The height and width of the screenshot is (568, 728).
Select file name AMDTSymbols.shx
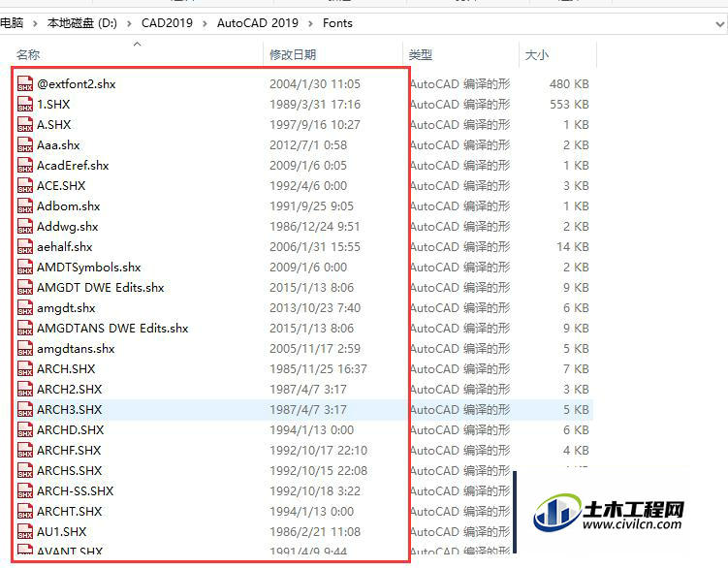click(88, 268)
